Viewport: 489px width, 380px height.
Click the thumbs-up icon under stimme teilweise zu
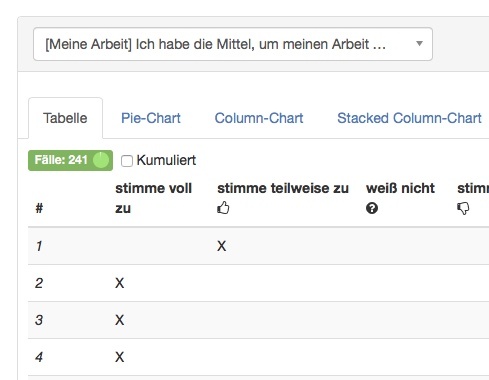coord(223,208)
